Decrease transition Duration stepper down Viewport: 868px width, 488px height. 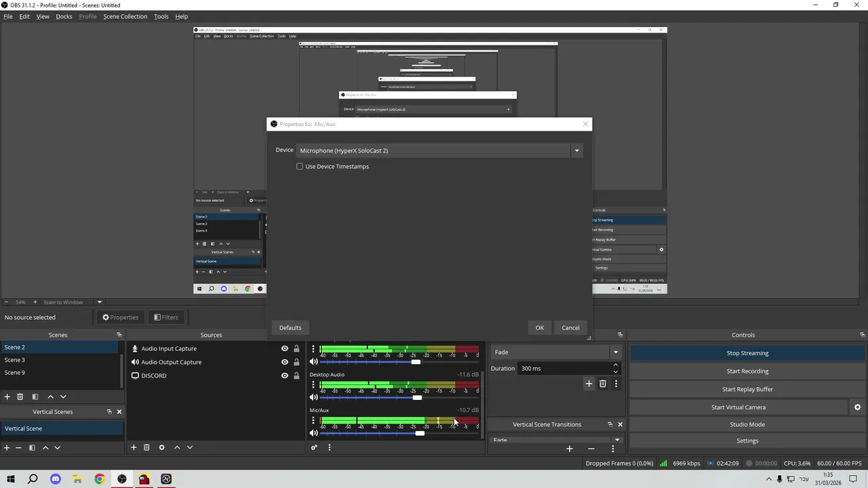(616, 371)
